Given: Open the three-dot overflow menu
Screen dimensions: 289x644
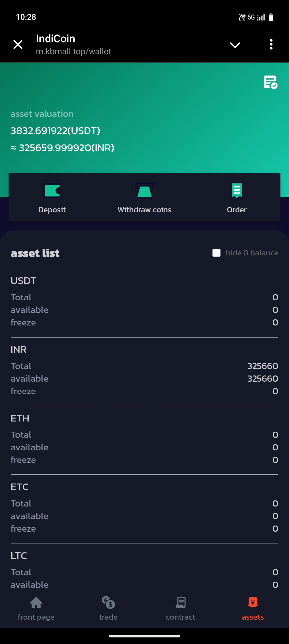Looking at the screenshot, I should click(x=271, y=45).
